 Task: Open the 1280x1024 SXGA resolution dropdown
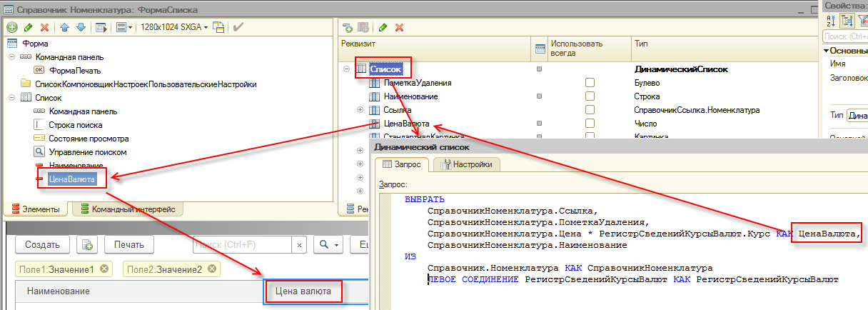point(174,27)
